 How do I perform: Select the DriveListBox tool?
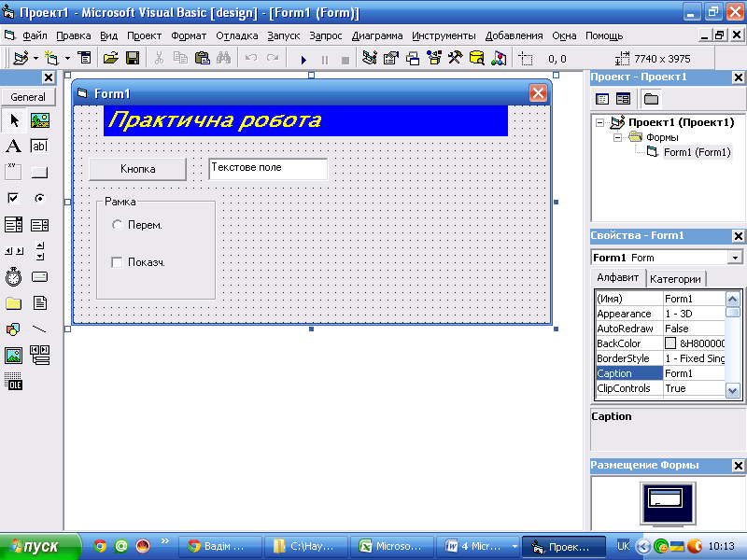40,276
